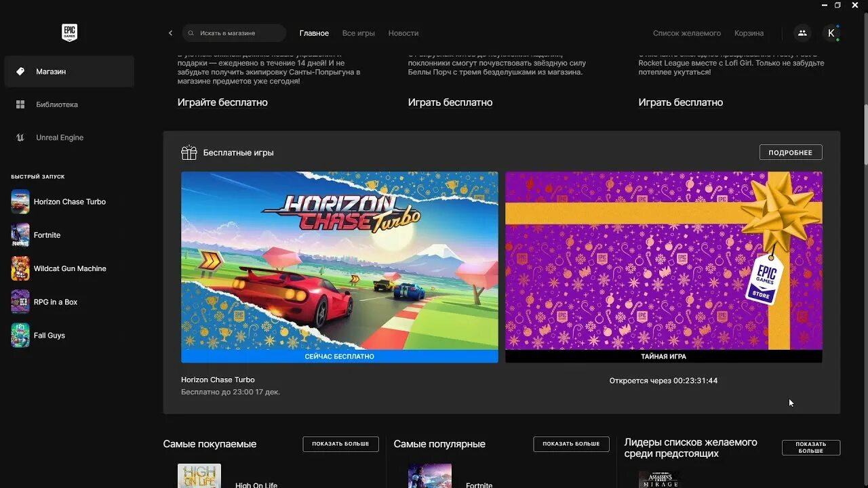The width and height of the screenshot is (868, 488).
Task: Click the search magnifier icon
Action: pos(191,33)
